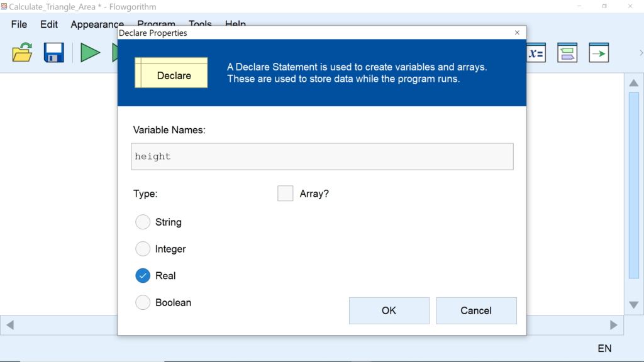Screen dimensions: 644x362
Task: Confirm the declaration with OK
Action: 389,310
